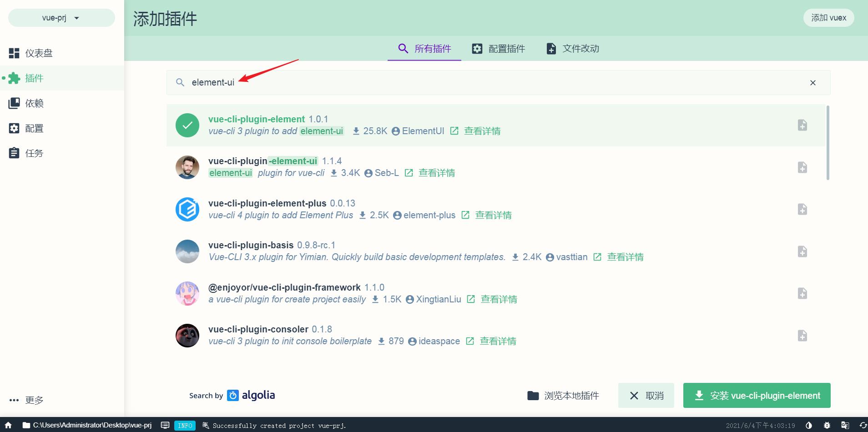868x432 pixels.
Task: Click the vasttian author name
Action: [x=571, y=257]
